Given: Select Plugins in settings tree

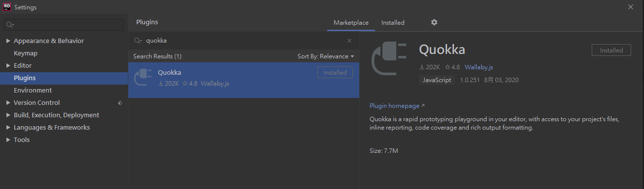Looking at the screenshot, I should tap(25, 78).
